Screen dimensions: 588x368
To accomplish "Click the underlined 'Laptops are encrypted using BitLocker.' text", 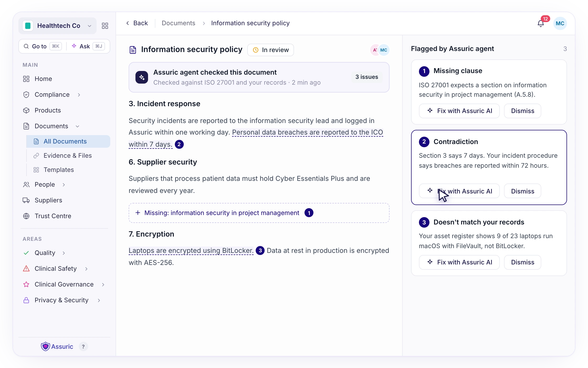I will pyautogui.click(x=191, y=251).
